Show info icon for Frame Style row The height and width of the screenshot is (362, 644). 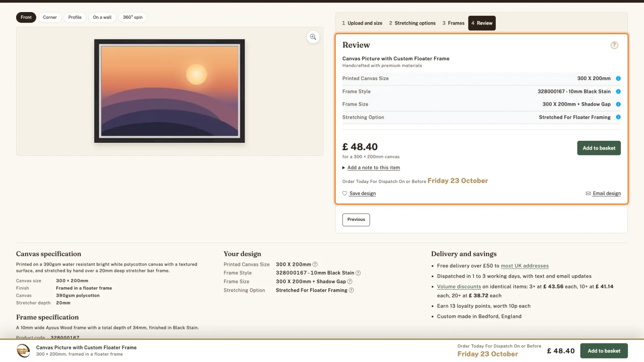(618, 91)
